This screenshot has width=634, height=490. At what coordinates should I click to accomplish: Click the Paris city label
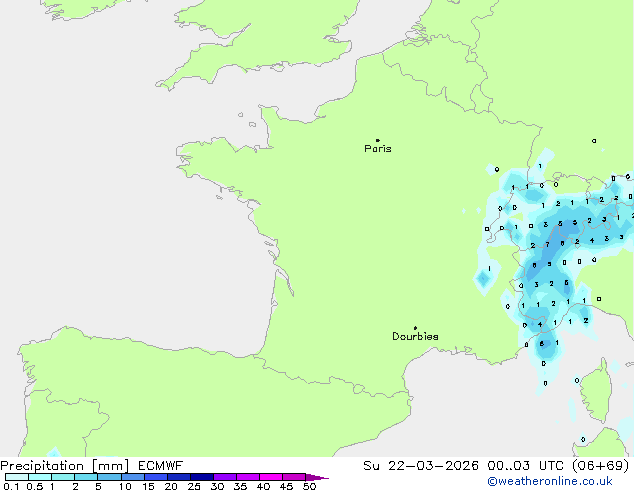378,149
